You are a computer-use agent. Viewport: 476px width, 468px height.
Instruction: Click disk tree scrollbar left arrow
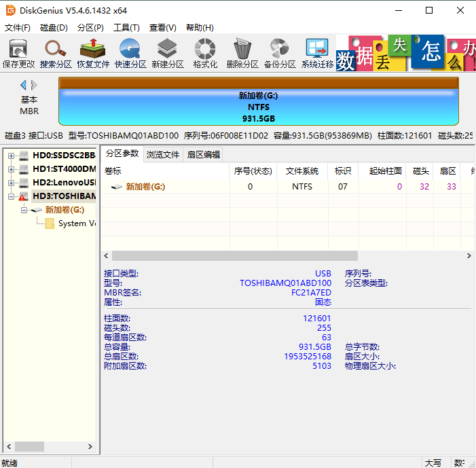pyautogui.click(x=9, y=446)
